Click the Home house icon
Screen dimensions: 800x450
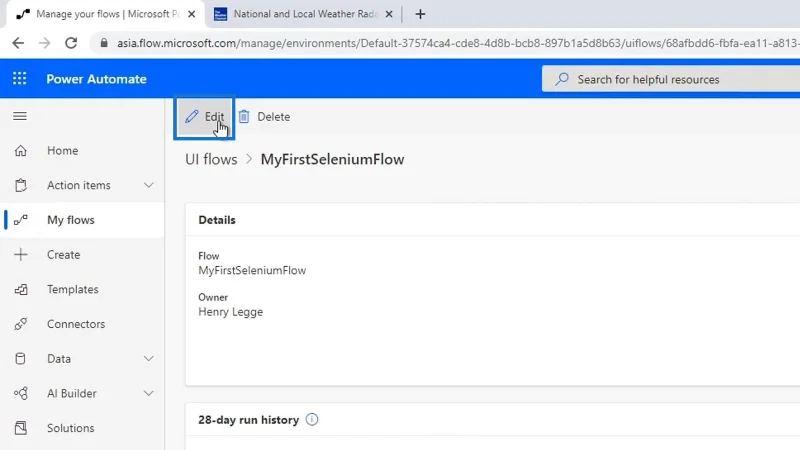point(20,151)
